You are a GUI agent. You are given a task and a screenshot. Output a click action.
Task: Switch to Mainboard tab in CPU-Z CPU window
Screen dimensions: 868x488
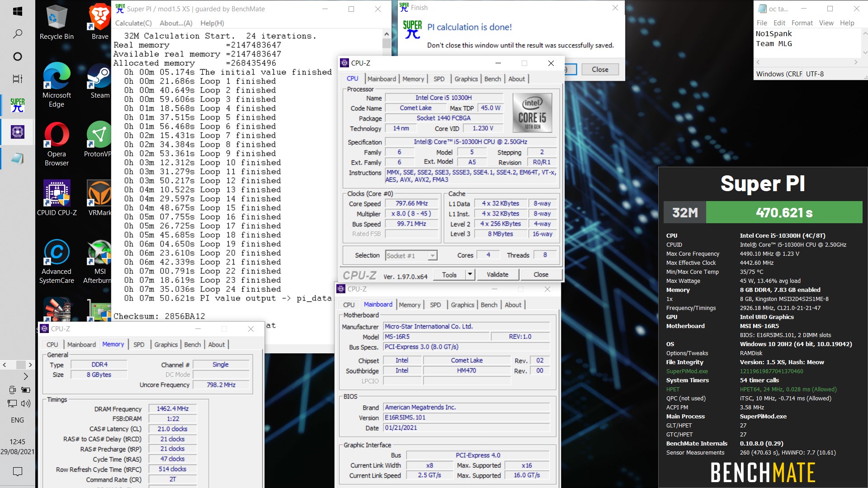click(x=382, y=79)
